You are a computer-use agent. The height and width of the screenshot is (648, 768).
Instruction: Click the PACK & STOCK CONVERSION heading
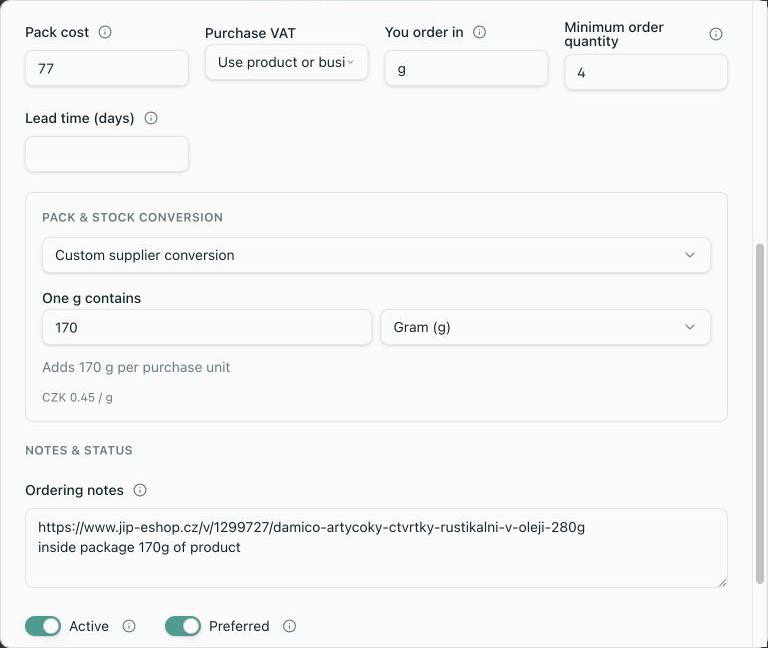[x=133, y=217]
